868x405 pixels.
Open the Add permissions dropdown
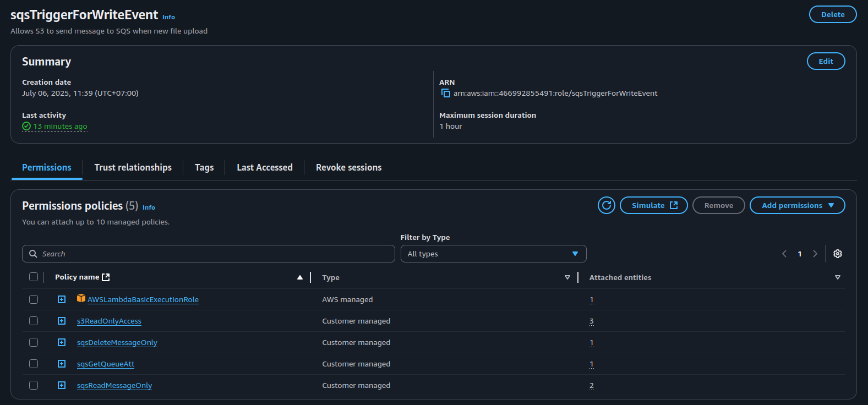(797, 205)
